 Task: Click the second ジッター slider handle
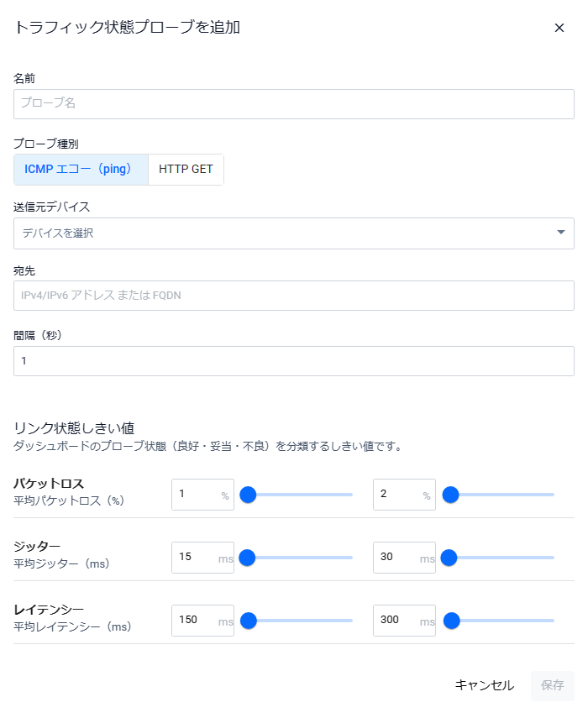point(449,557)
